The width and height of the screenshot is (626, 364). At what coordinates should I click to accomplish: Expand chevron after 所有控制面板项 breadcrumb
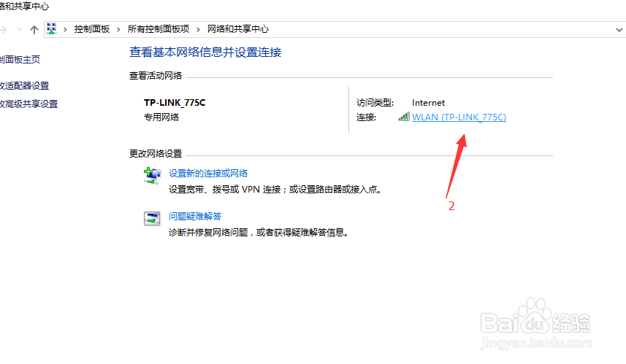198,29
